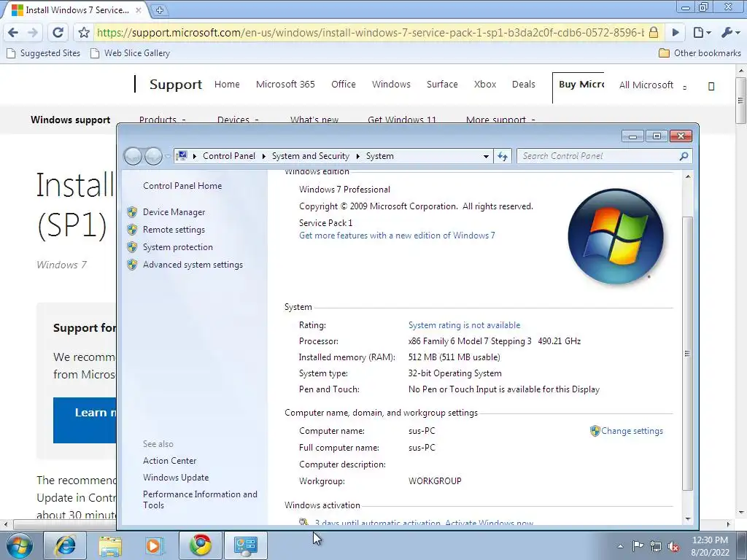Click Action Center flag tray icon
The image size is (747, 560).
click(x=638, y=546)
